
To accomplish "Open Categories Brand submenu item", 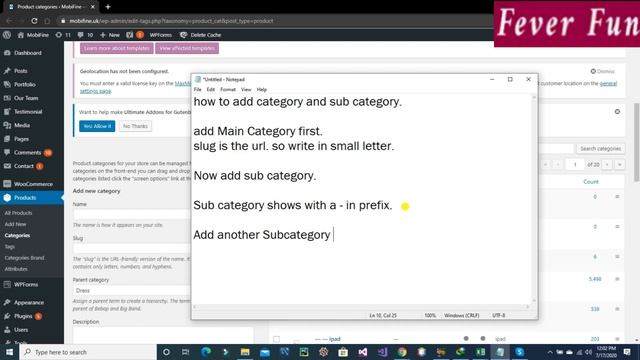I will [24, 258].
